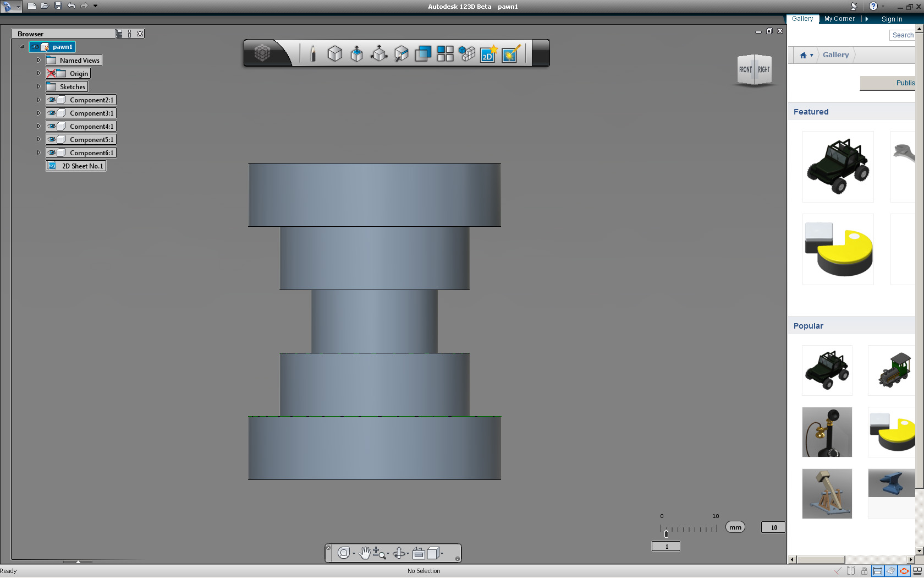Click the Sign In link

pos(892,19)
